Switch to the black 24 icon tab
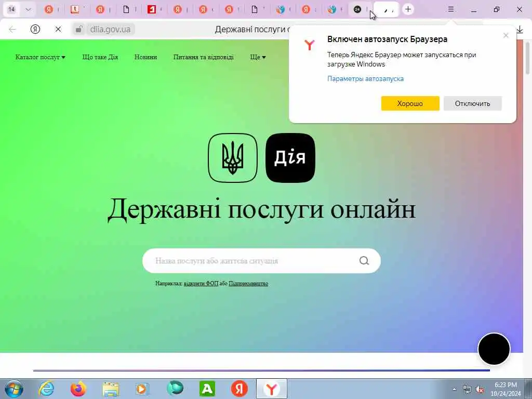The height and width of the screenshot is (399, 532). tap(357, 9)
